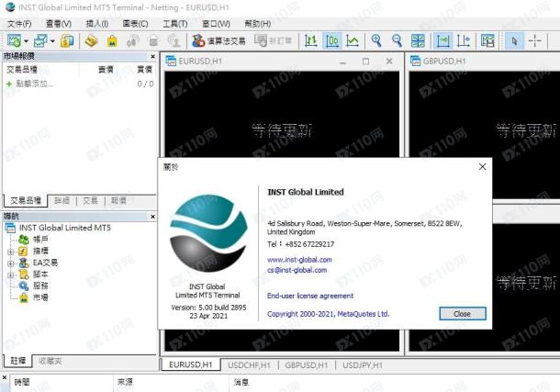Open the End-user license agreement link
This screenshot has height=392, width=560.
point(310,296)
